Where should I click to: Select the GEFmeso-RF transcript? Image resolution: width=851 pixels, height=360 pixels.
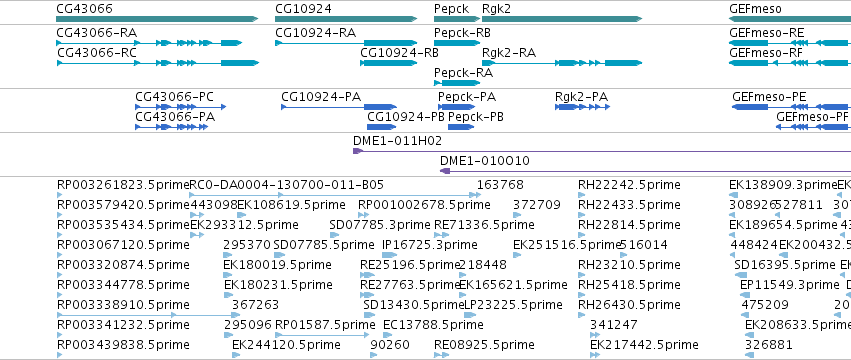tap(790, 63)
